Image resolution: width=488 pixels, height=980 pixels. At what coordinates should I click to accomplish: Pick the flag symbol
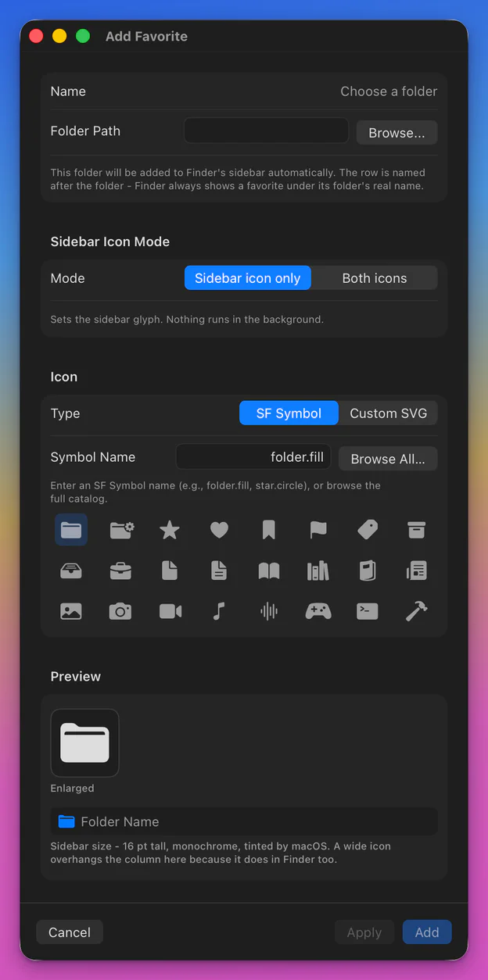[318, 530]
